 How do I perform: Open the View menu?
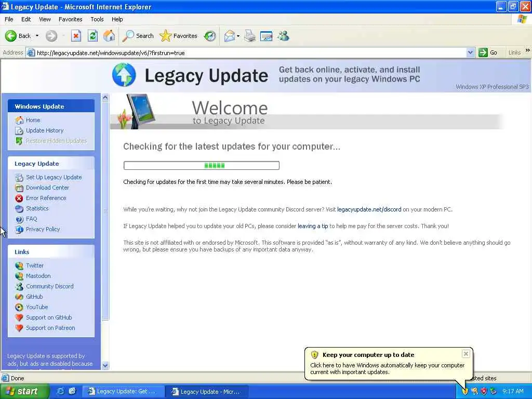click(x=45, y=19)
